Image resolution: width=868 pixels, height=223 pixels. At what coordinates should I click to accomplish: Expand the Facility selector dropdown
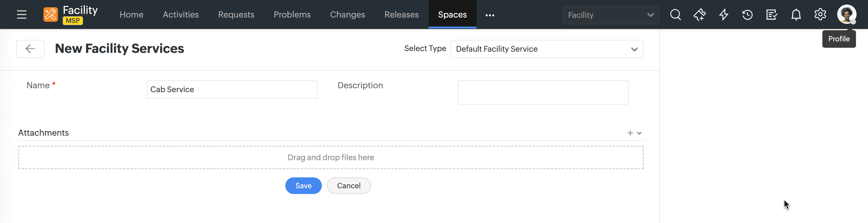tap(610, 15)
